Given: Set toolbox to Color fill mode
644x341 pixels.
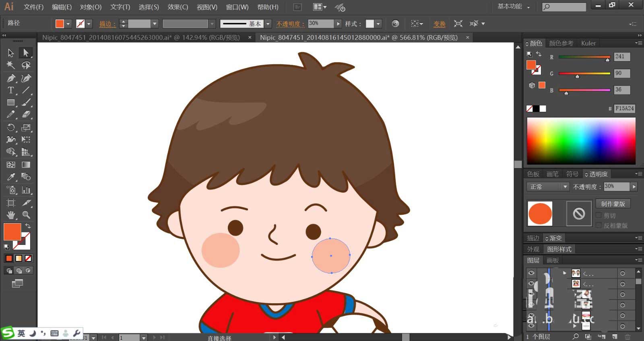Looking at the screenshot, I should [9, 258].
